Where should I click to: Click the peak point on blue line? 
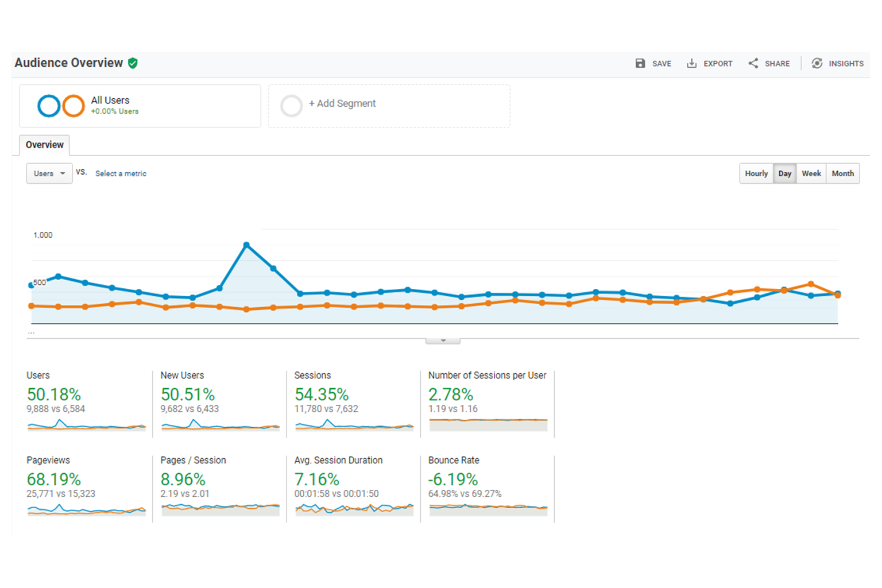[246, 245]
